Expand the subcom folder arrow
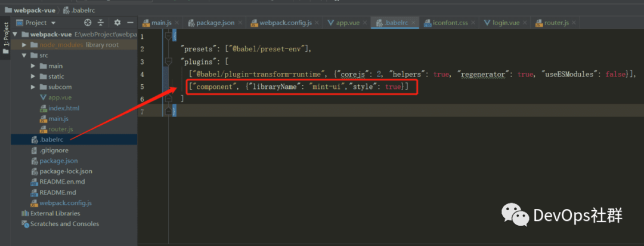 (33, 87)
